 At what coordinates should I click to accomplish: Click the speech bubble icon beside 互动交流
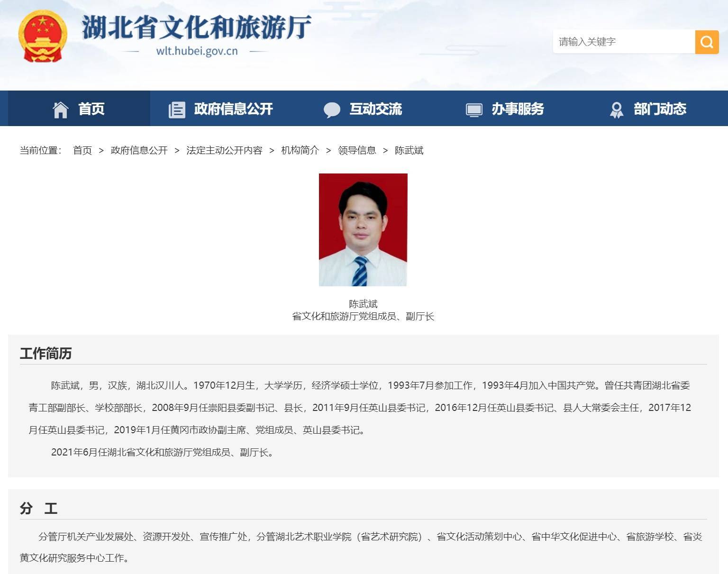332,110
